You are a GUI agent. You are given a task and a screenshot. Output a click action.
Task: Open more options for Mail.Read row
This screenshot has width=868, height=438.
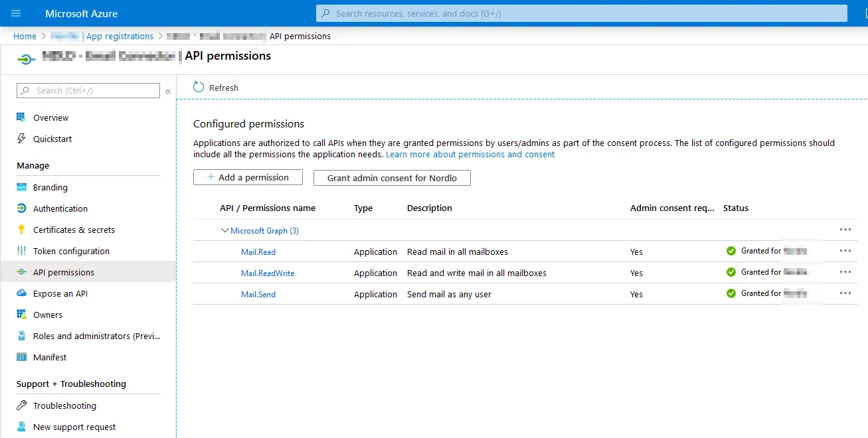tap(845, 251)
